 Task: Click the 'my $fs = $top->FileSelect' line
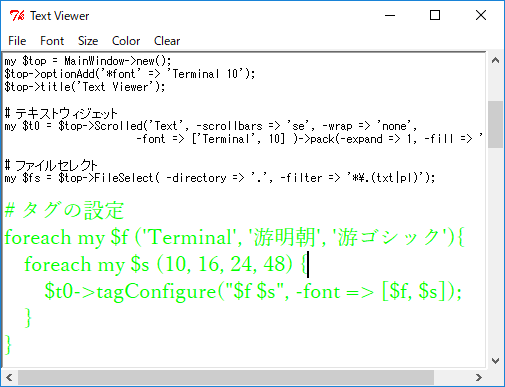[220, 178]
